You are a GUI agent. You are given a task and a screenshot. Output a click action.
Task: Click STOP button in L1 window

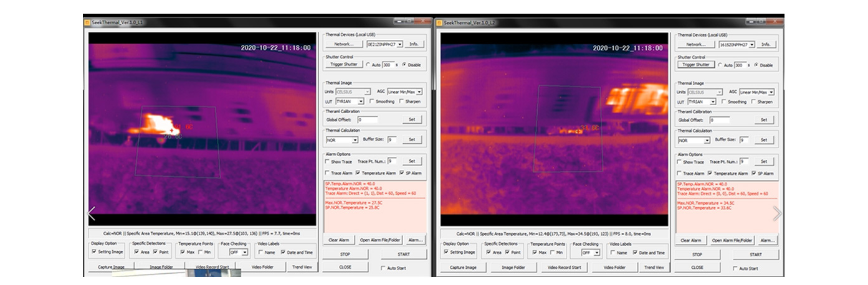pos(345,255)
